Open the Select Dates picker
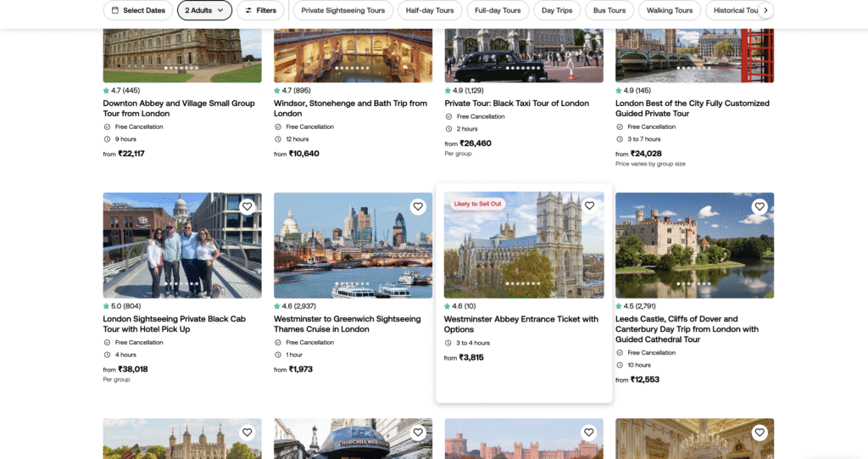 pyautogui.click(x=138, y=10)
